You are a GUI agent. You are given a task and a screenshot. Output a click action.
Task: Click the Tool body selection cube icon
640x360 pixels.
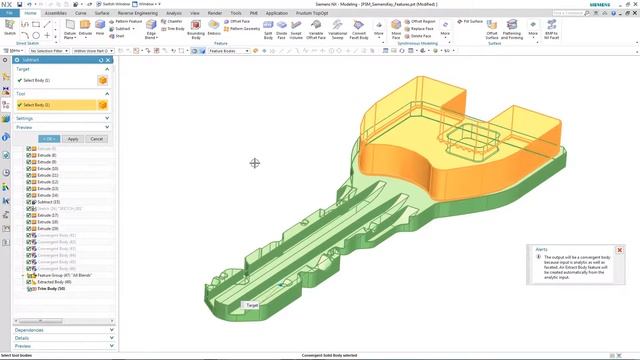pos(103,105)
